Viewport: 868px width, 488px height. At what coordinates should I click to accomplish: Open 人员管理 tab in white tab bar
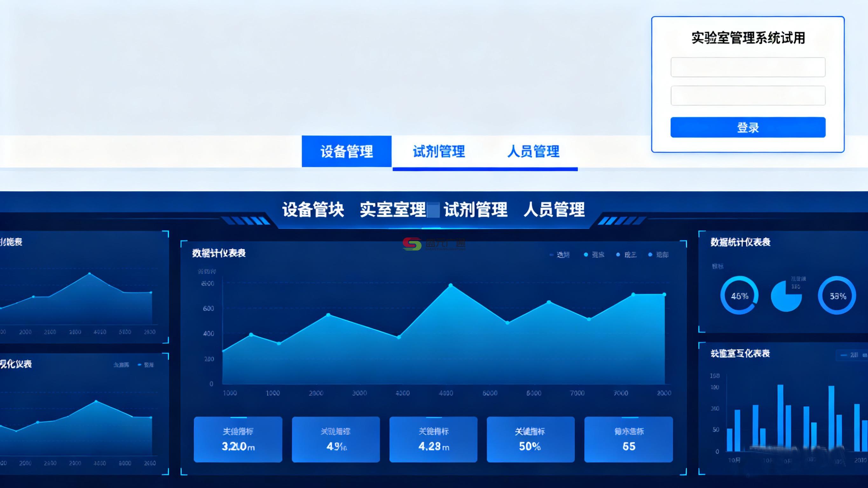533,151
